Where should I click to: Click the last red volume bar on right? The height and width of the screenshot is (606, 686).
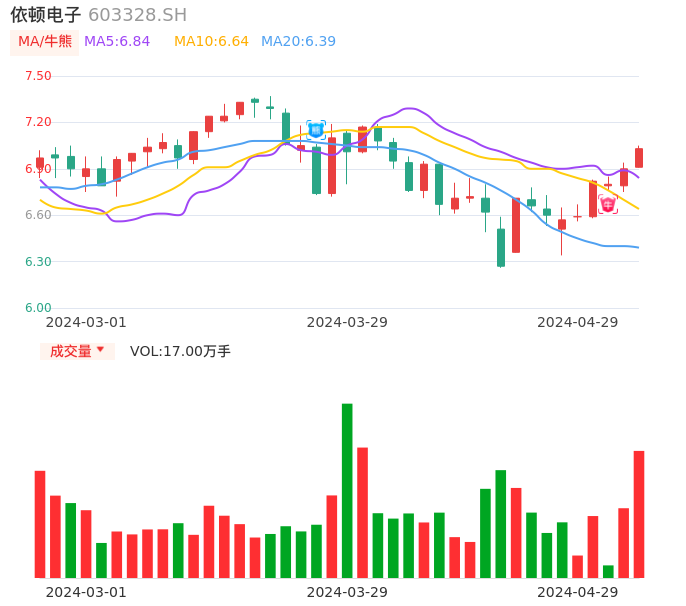[x=638, y=514]
